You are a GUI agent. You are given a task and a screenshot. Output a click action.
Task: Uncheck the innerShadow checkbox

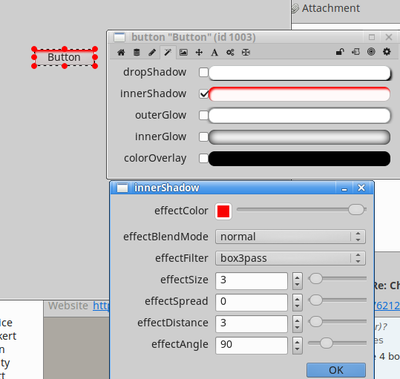tap(204, 94)
